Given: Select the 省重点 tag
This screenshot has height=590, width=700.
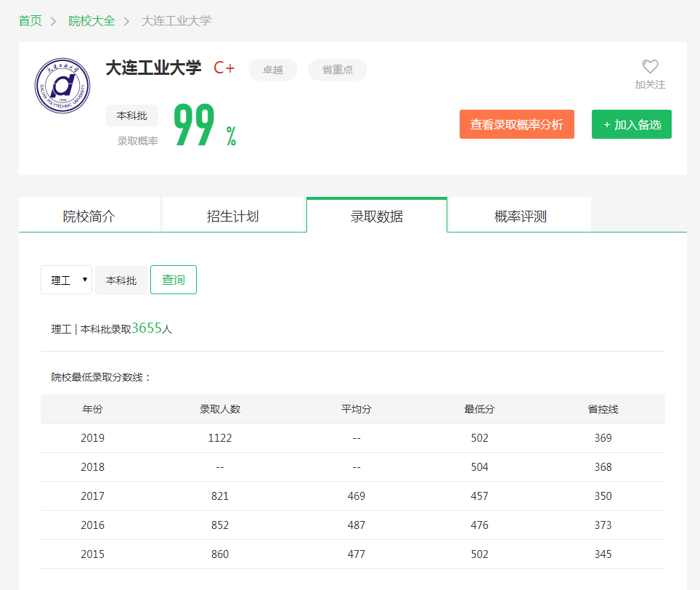Looking at the screenshot, I should pyautogui.click(x=338, y=70).
